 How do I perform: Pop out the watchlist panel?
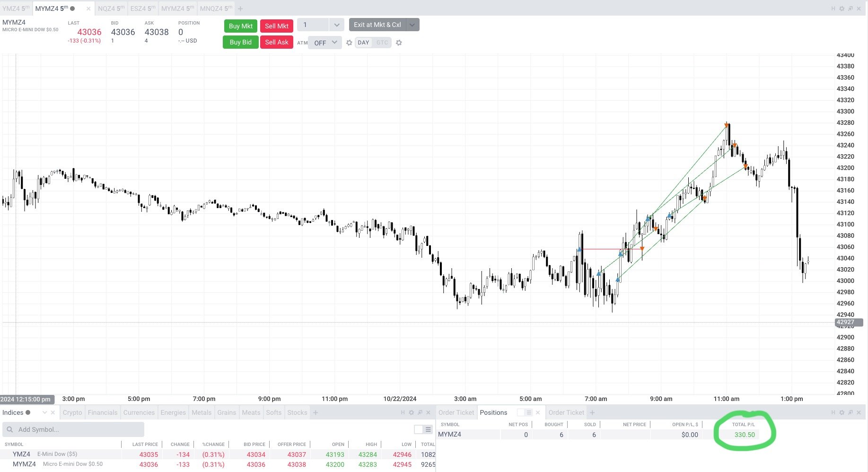pos(420,412)
